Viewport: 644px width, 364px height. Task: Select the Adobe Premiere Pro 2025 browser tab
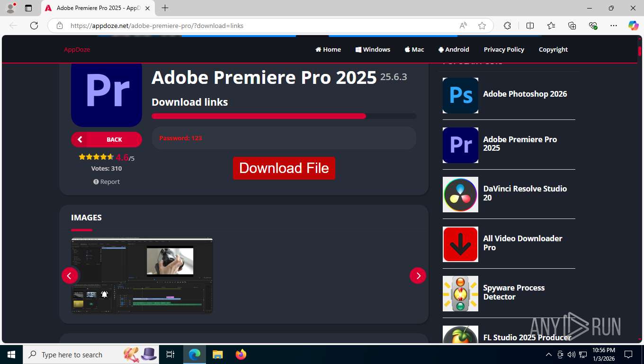coord(98,8)
